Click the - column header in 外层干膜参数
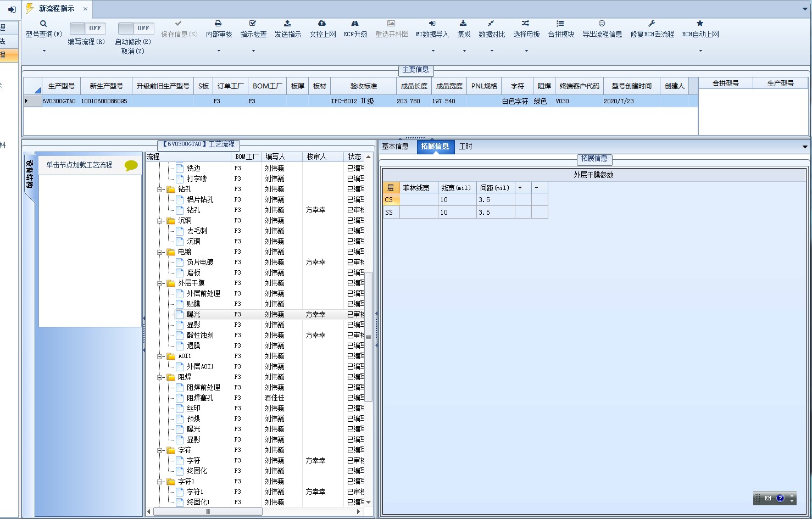This screenshot has width=812, height=519. point(540,188)
